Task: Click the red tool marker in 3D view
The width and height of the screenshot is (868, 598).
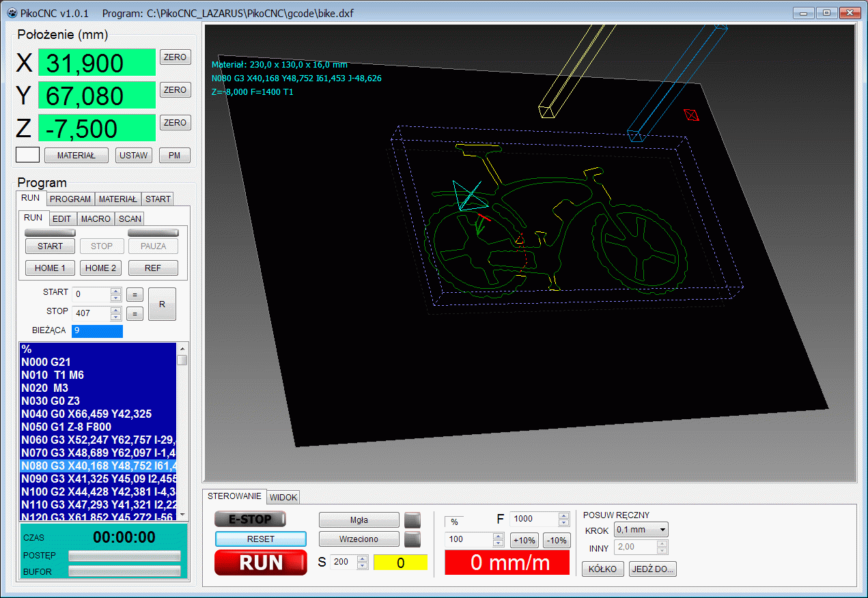Action: (x=692, y=115)
